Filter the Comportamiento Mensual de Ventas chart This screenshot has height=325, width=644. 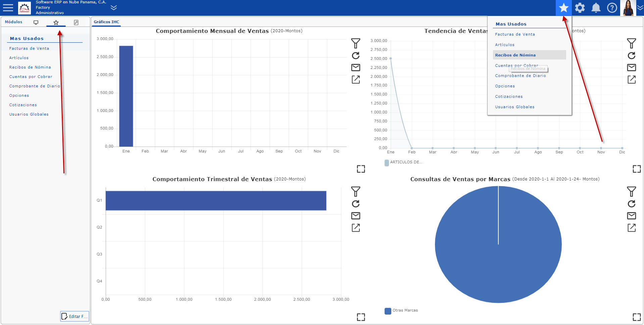(x=355, y=43)
